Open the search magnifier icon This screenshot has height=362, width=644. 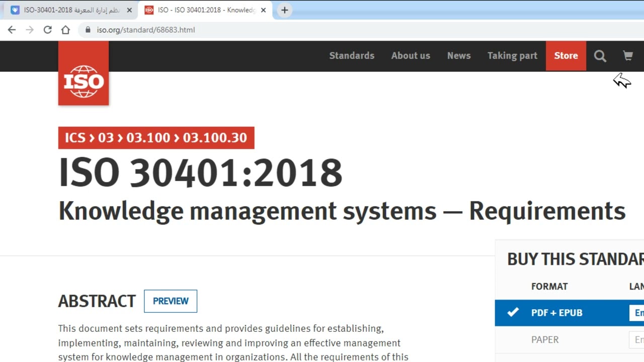point(600,56)
